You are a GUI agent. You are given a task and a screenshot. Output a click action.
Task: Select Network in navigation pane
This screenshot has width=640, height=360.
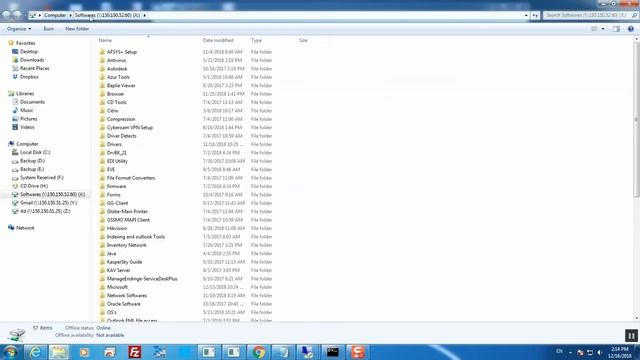tap(25, 228)
